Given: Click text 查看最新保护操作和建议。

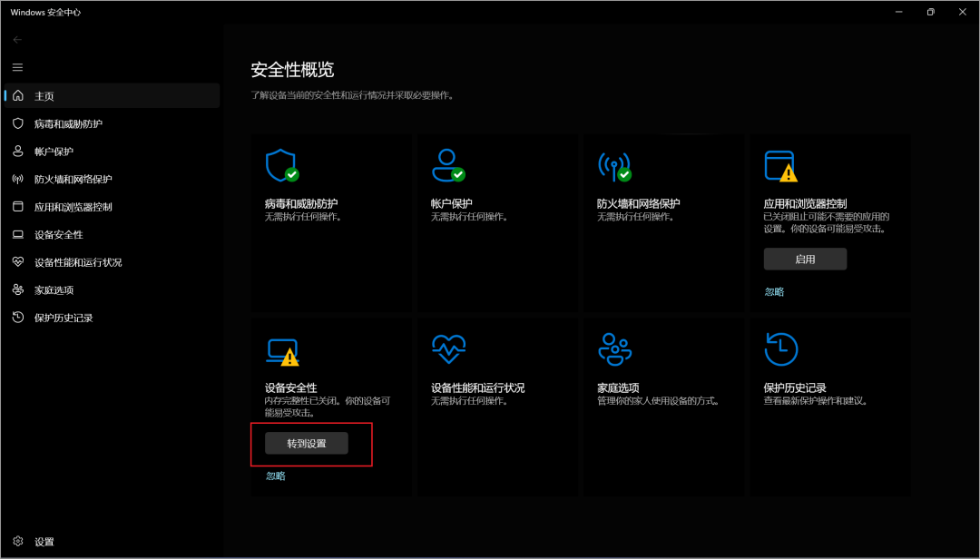Looking at the screenshot, I should [x=817, y=401].
